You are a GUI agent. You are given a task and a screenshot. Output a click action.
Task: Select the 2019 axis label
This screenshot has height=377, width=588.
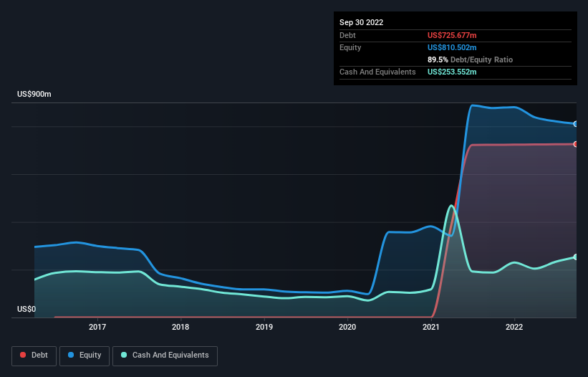(x=264, y=327)
